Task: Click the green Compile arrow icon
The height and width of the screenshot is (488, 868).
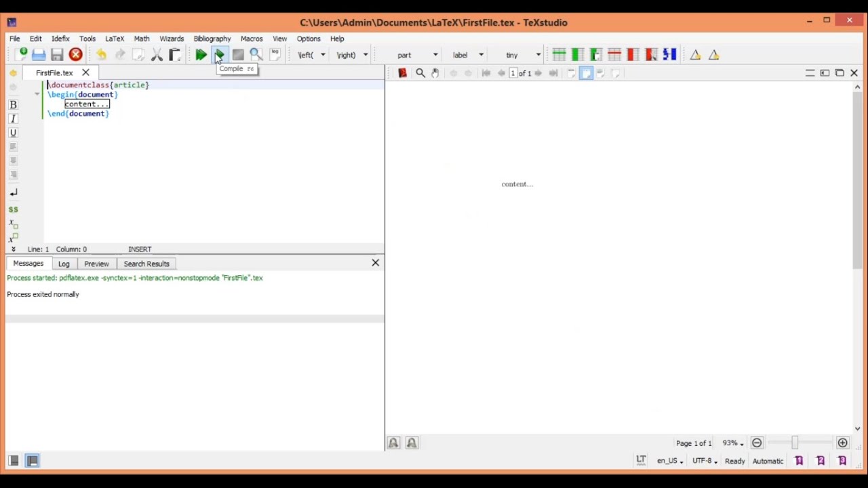Action: pos(219,55)
